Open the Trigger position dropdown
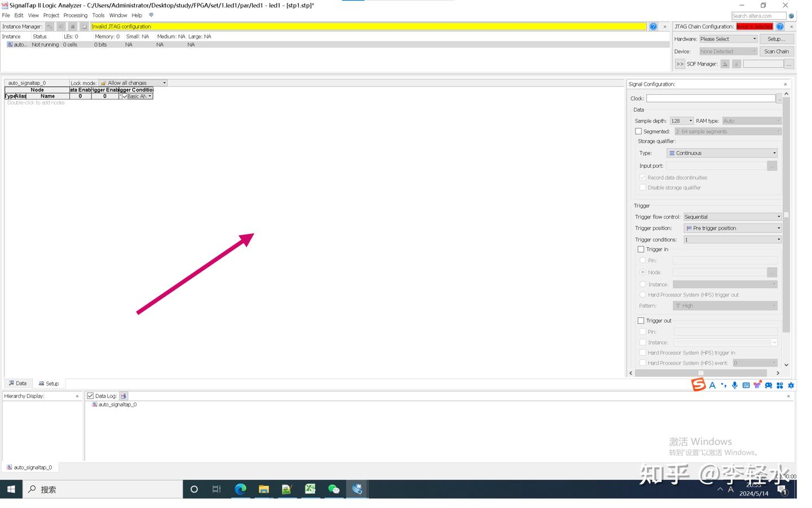Viewport: 812px width, 508px height. coord(732,228)
